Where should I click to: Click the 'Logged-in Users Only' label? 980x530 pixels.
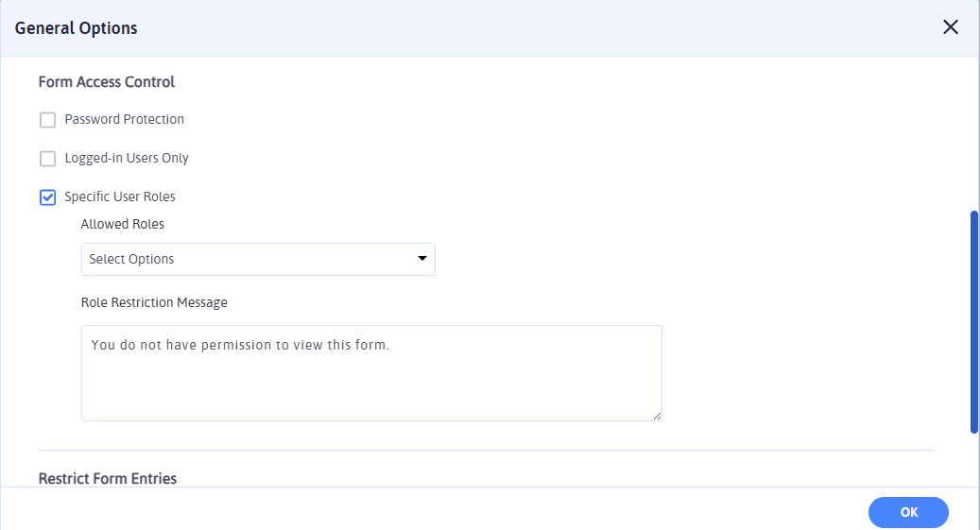(127, 159)
